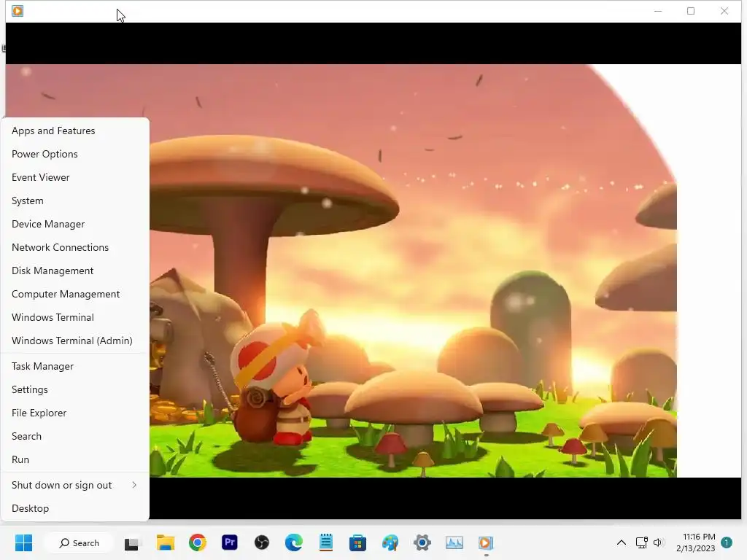This screenshot has width=747, height=560.
Task: Maximize the Media Player window
Action: pos(691,11)
